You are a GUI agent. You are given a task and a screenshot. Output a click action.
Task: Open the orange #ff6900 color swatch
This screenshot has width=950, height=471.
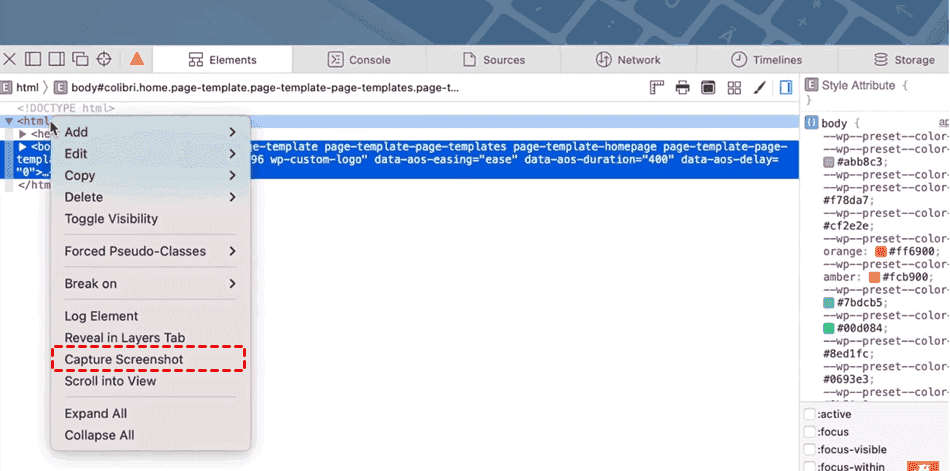881,252
